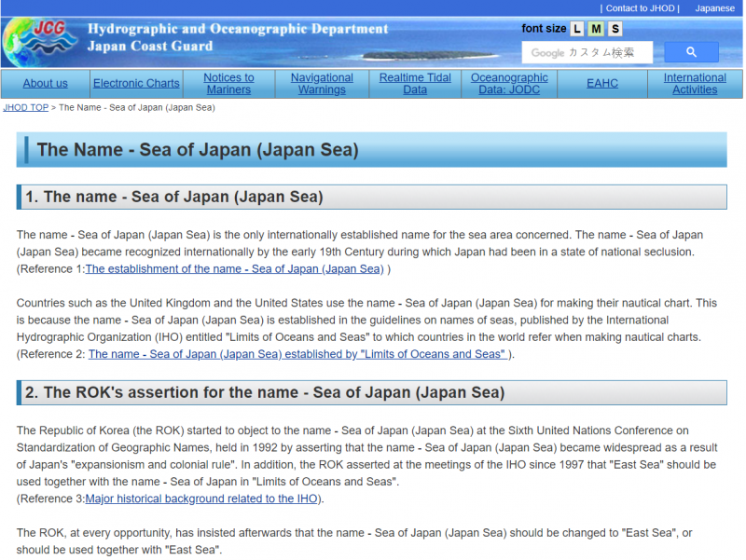
Task: Return to JHOD TOP via breadcrumb
Action: pyautogui.click(x=25, y=108)
